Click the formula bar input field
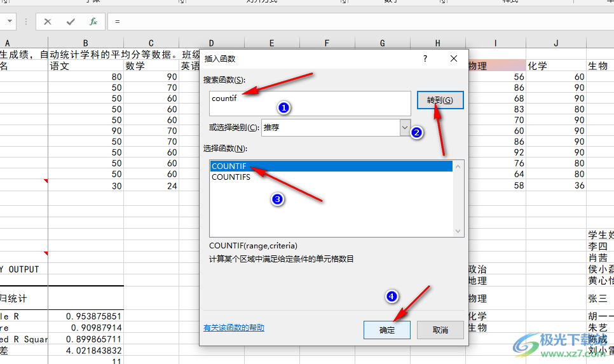Viewport: 614px width, 364px height. click(360, 22)
